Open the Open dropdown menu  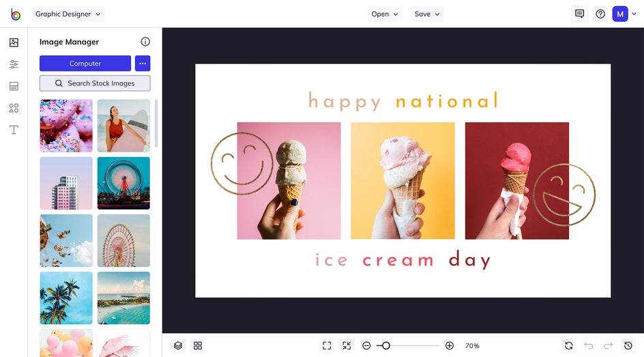385,14
